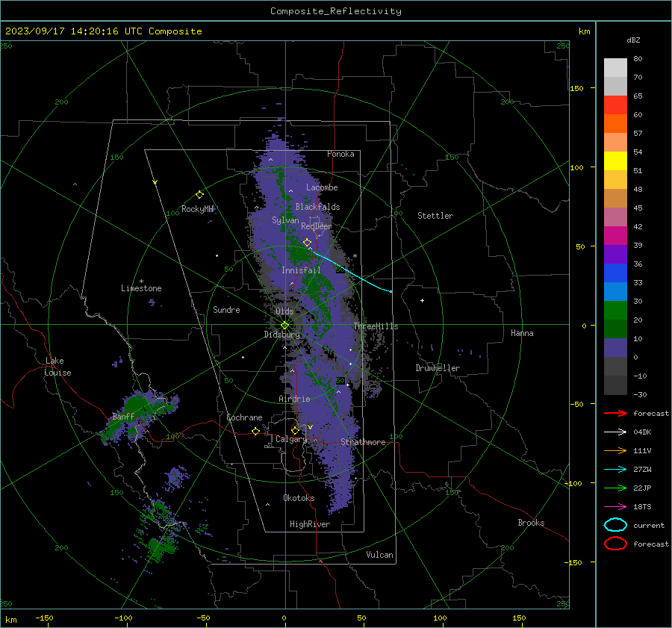Select the white 04DK arrow in legend

point(615,432)
